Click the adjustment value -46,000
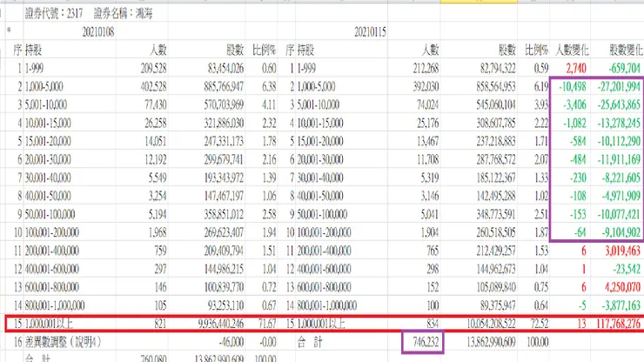 click(x=231, y=342)
